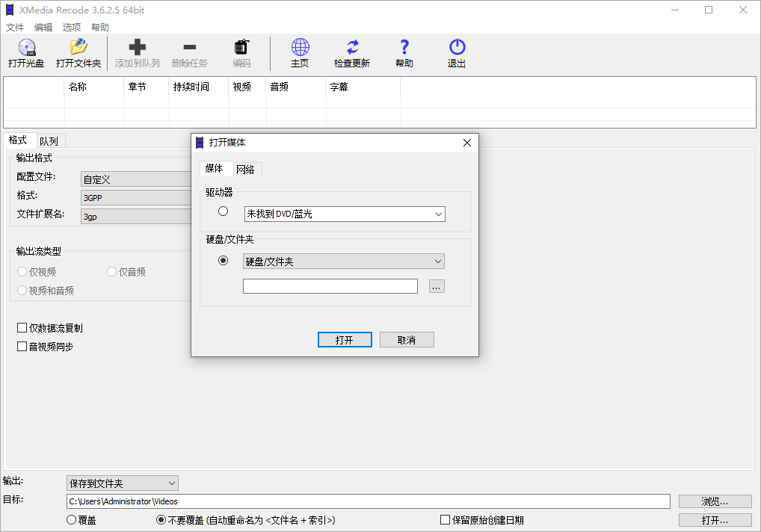Image resolution: width=761 pixels, height=532 pixels.
Task: Open help using the 帮助 icon
Action: point(404,52)
